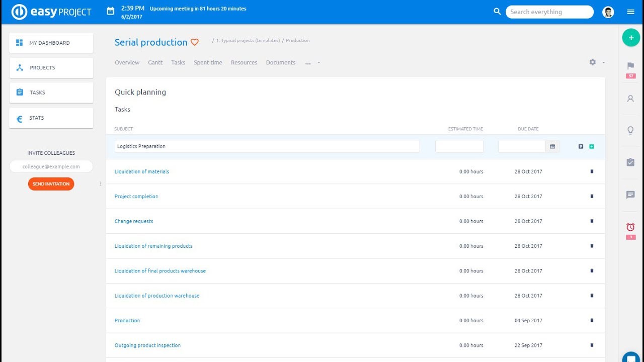
Task: Click the estimated time input field
Action: 459,146
